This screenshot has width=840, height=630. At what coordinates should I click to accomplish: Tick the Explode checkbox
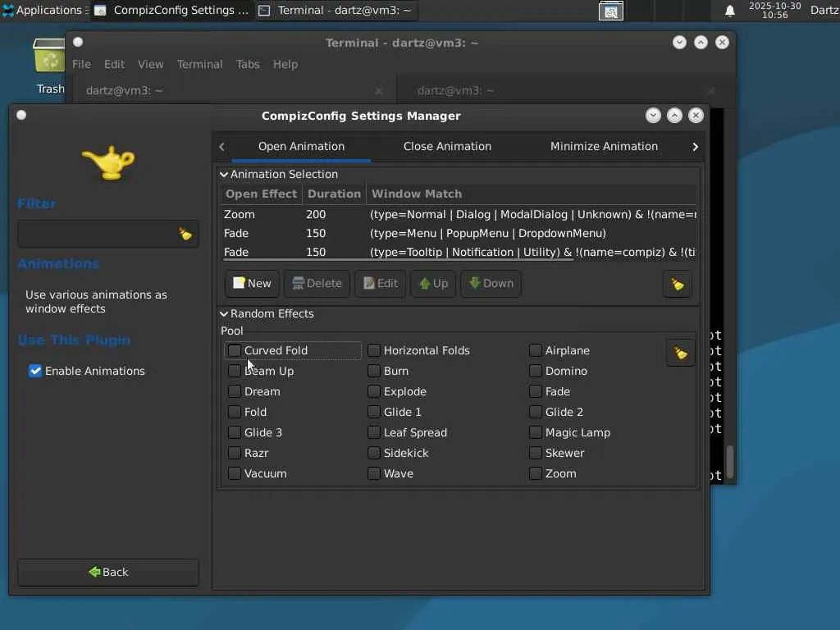click(x=374, y=391)
